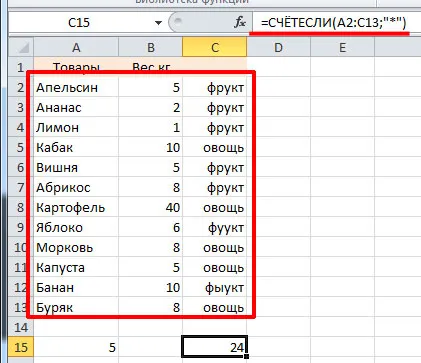Click the fill handle of cell C15
Image resolution: width=421 pixels, height=363 pixels.
pos(246,357)
